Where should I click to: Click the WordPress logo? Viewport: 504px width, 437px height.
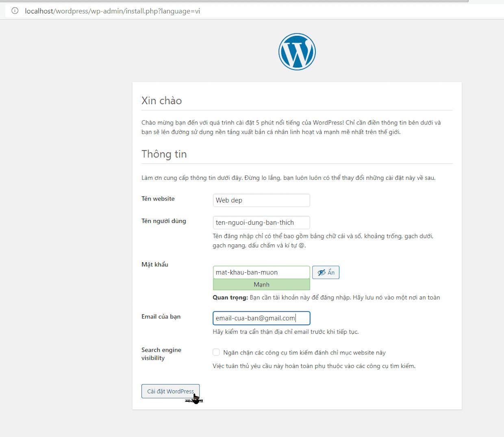click(x=297, y=52)
